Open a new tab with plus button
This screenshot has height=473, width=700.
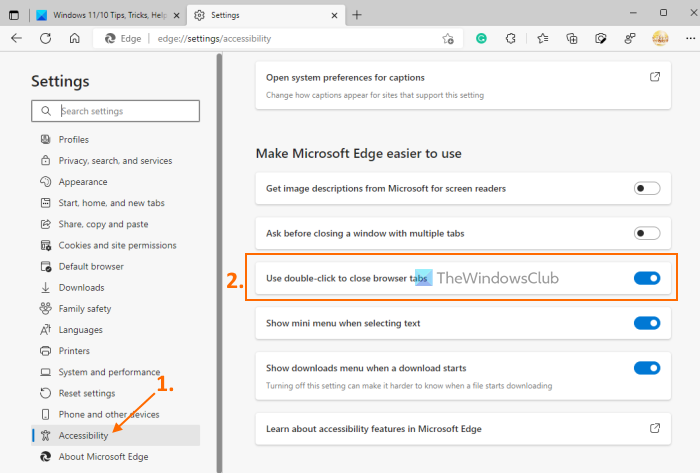[356, 15]
